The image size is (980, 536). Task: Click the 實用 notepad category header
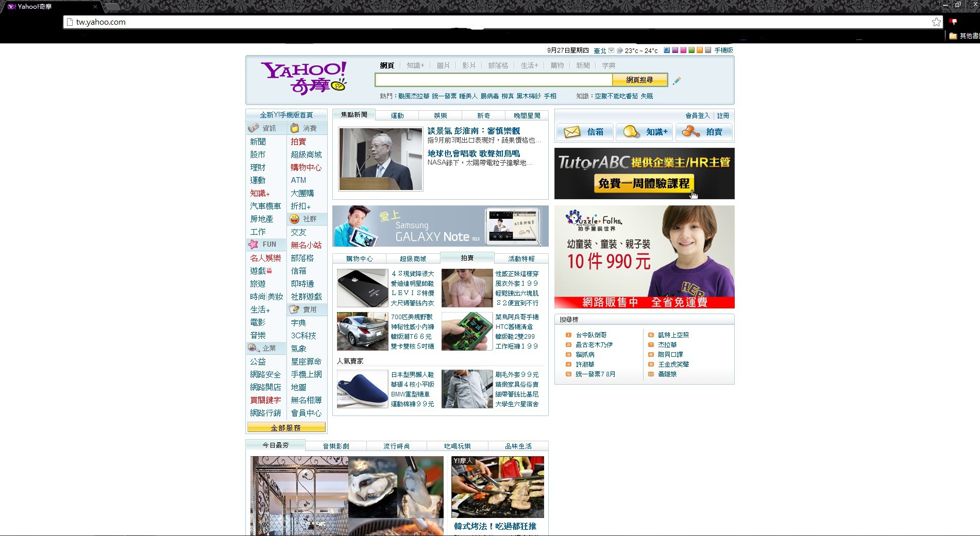pyautogui.click(x=307, y=309)
